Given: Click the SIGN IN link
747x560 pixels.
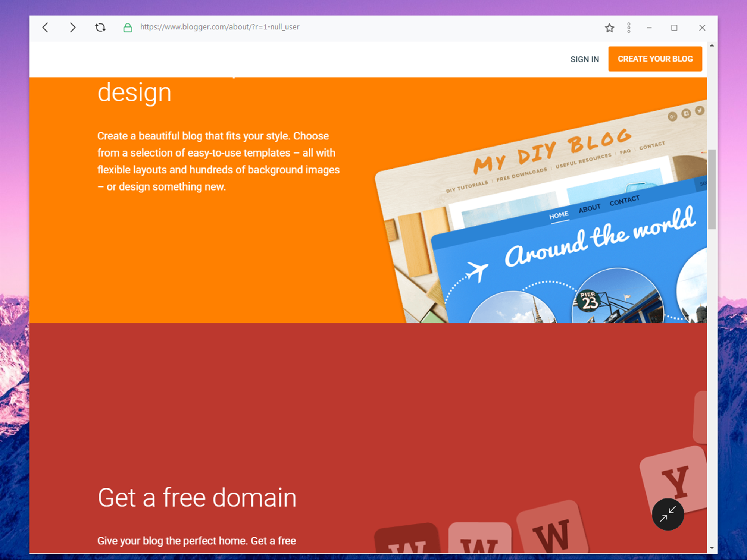Looking at the screenshot, I should tap(584, 59).
